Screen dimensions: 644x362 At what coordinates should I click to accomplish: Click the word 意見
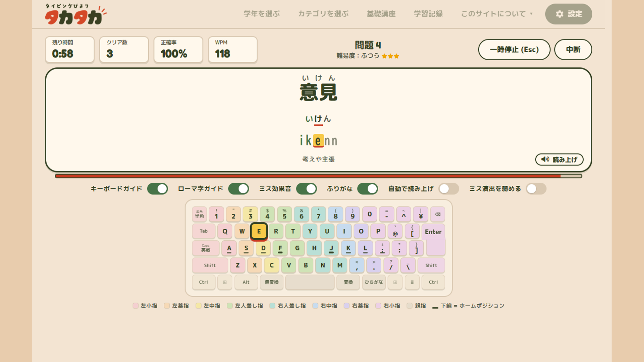point(318,92)
